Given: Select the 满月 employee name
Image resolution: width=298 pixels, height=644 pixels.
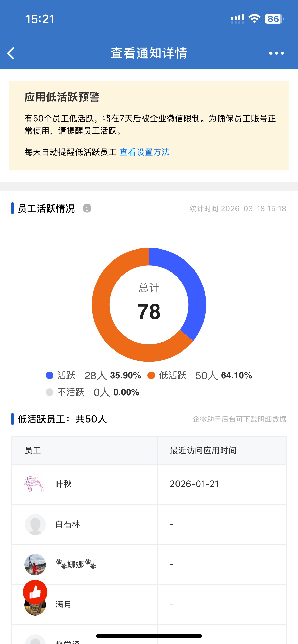Looking at the screenshot, I should pyautogui.click(x=63, y=605).
